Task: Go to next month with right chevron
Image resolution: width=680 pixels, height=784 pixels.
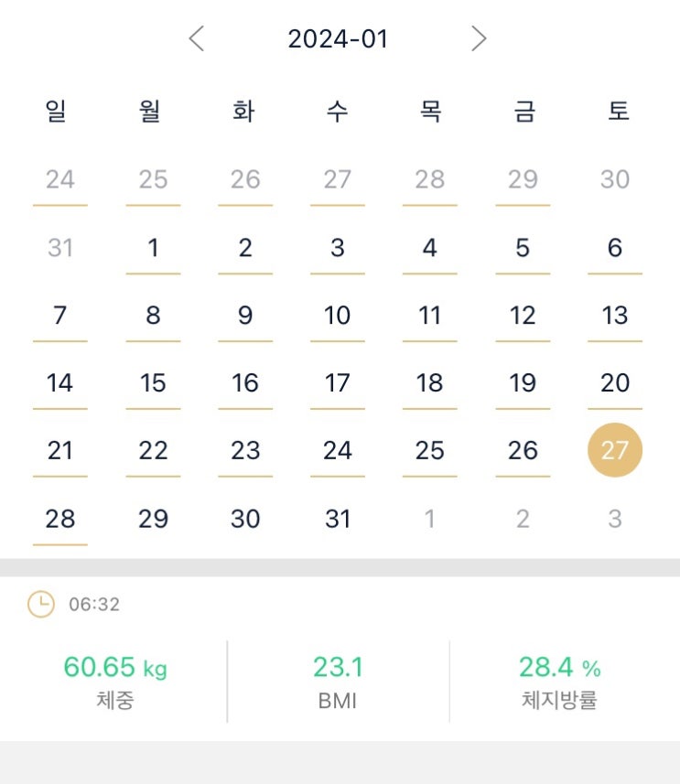Action: 479,38
